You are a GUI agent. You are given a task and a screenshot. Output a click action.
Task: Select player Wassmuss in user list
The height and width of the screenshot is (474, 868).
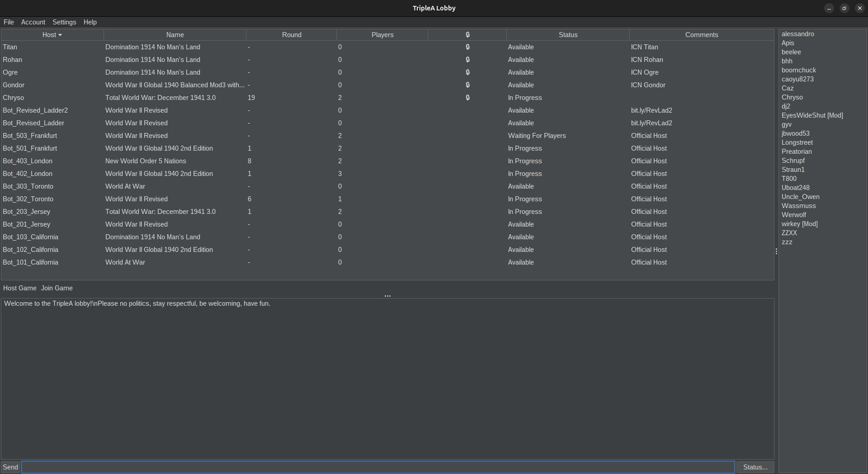click(x=798, y=206)
